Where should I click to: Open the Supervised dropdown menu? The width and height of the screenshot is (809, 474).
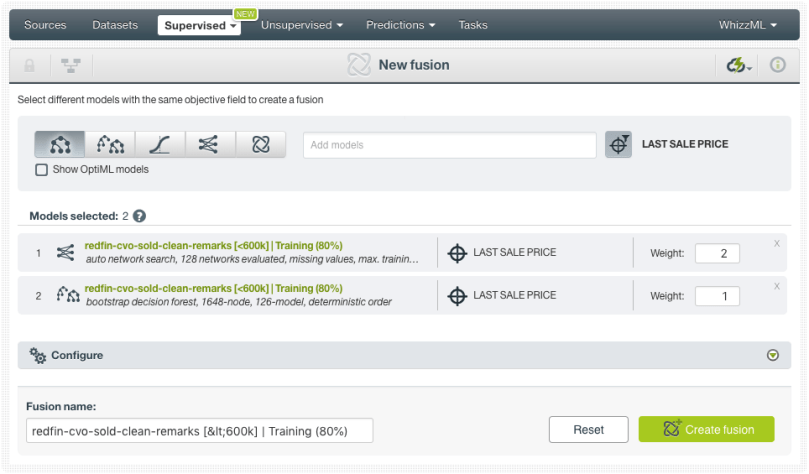click(x=200, y=25)
